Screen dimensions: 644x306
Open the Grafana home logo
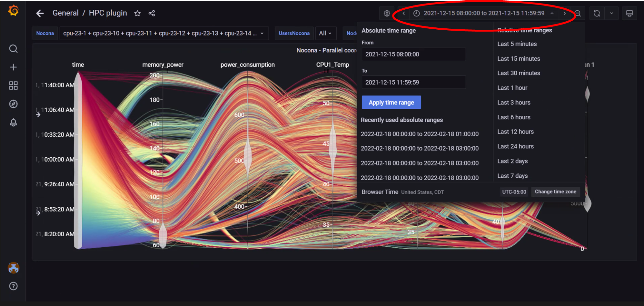[x=13, y=11]
